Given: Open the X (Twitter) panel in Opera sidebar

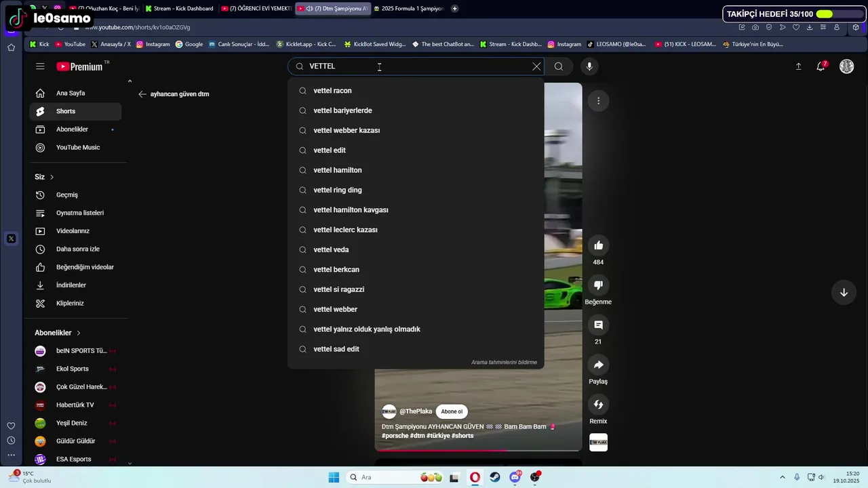Looking at the screenshot, I should pos(11,239).
